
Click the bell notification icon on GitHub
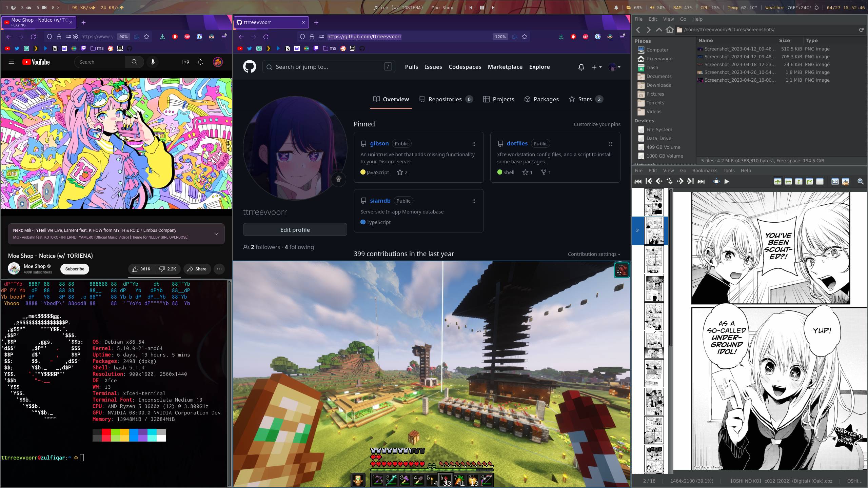(581, 67)
